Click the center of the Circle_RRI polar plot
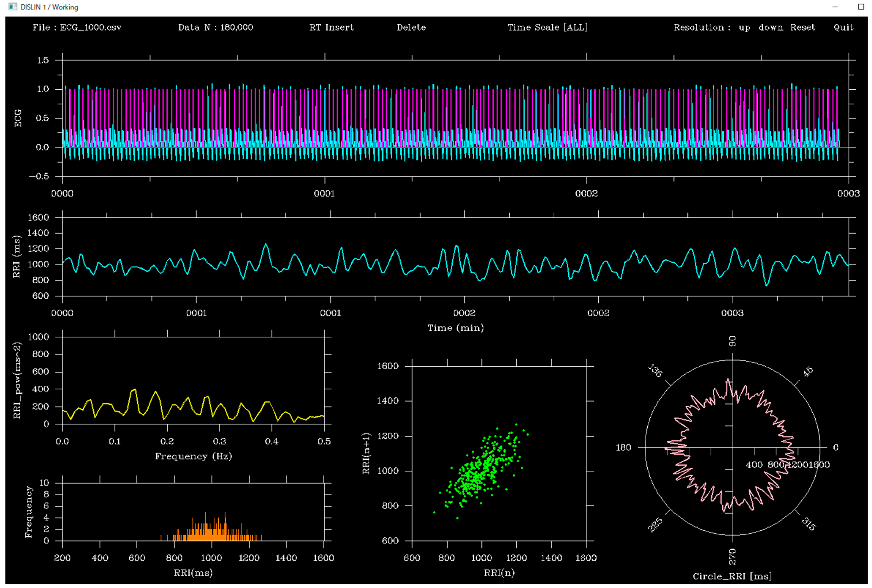872x588 pixels. tap(733, 447)
